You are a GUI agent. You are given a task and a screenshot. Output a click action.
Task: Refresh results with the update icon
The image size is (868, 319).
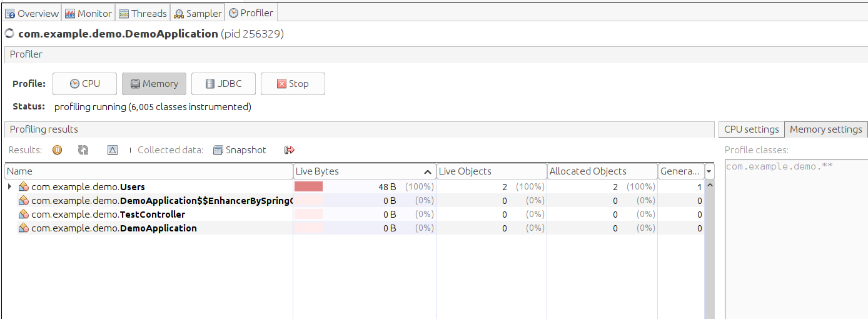click(x=83, y=150)
